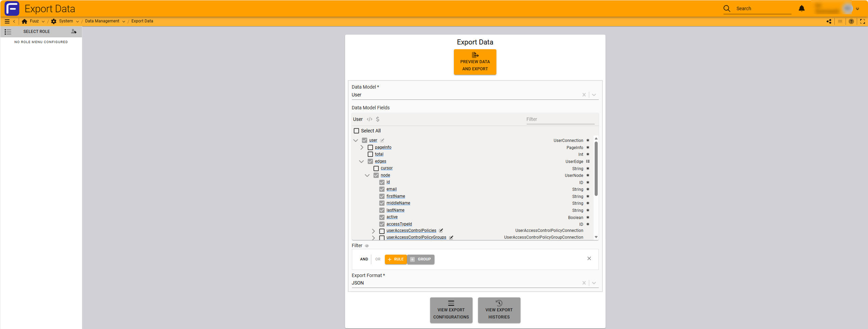Click the share icon in breadcrumb bar
Viewport: 868px width, 329px height.
(x=829, y=21)
